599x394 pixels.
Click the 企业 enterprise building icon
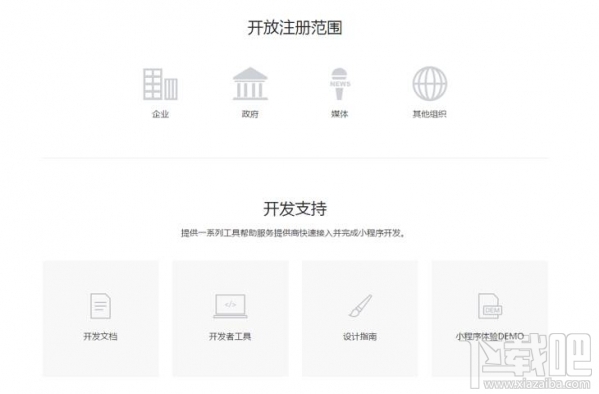[x=160, y=84]
